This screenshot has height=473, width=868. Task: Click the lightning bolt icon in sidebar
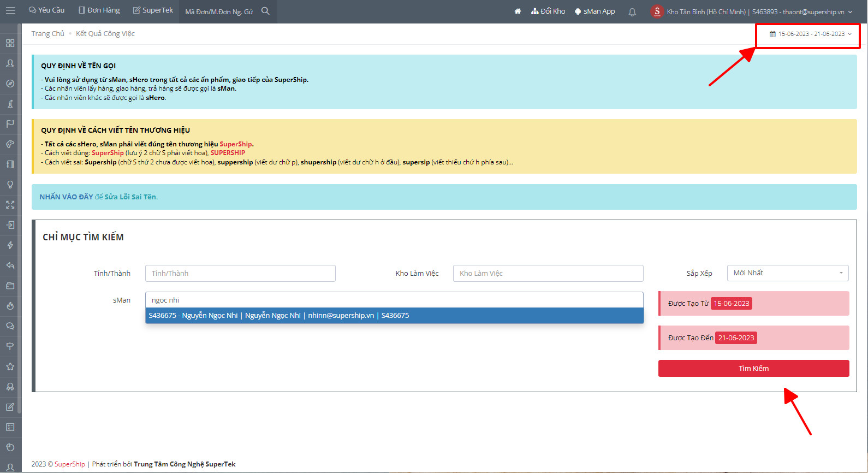tap(10, 245)
